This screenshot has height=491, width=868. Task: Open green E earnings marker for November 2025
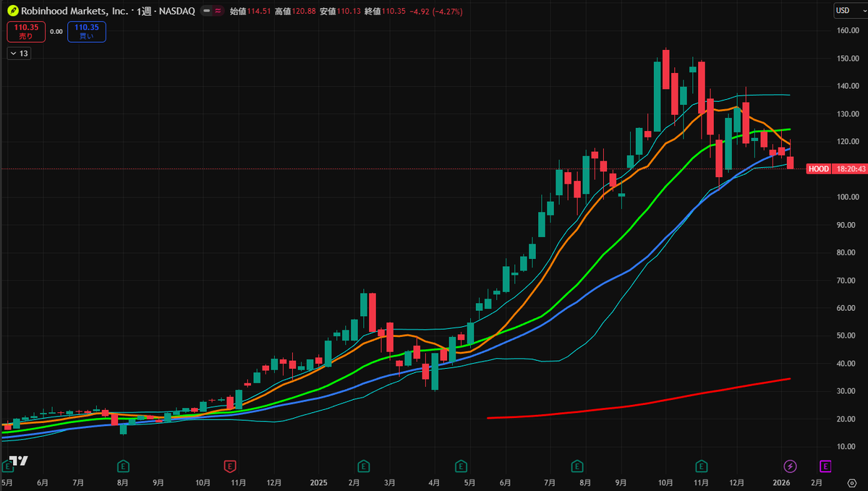(701, 466)
